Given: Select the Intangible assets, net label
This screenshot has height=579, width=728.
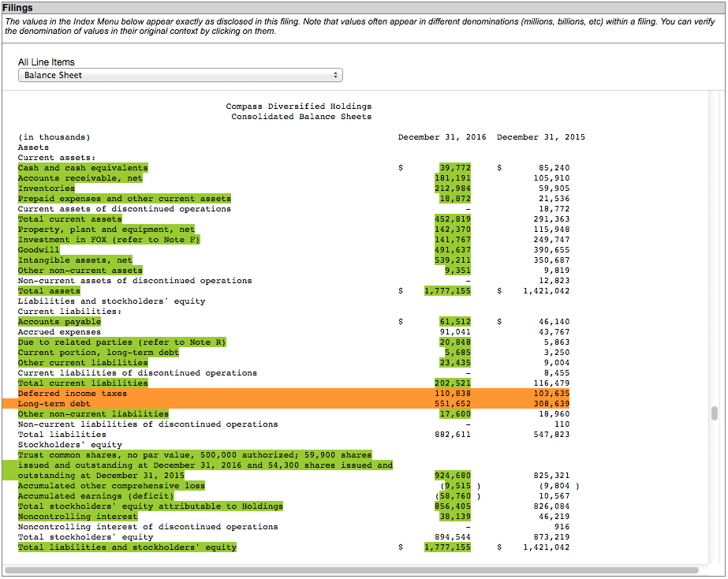Looking at the screenshot, I should click(75, 260).
